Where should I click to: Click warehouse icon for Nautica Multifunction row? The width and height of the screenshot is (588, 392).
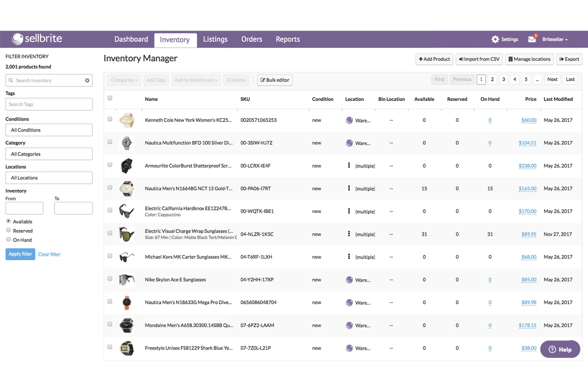(x=349, y=143)
